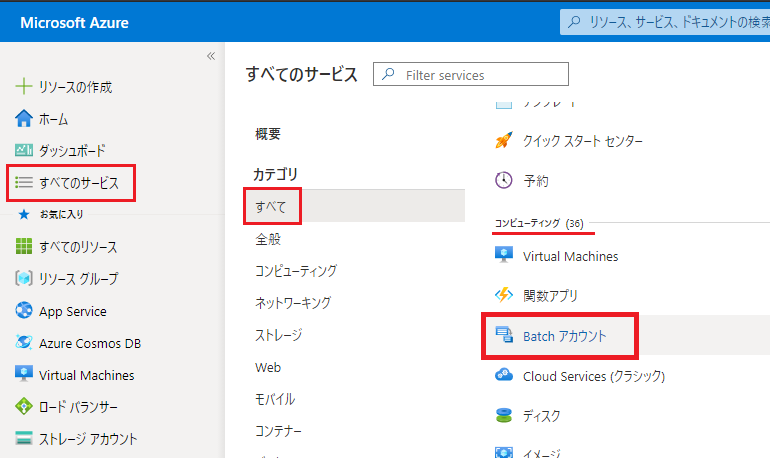Select the ストレージ category
The image size is (770, 458).
[x=278, y=335]
